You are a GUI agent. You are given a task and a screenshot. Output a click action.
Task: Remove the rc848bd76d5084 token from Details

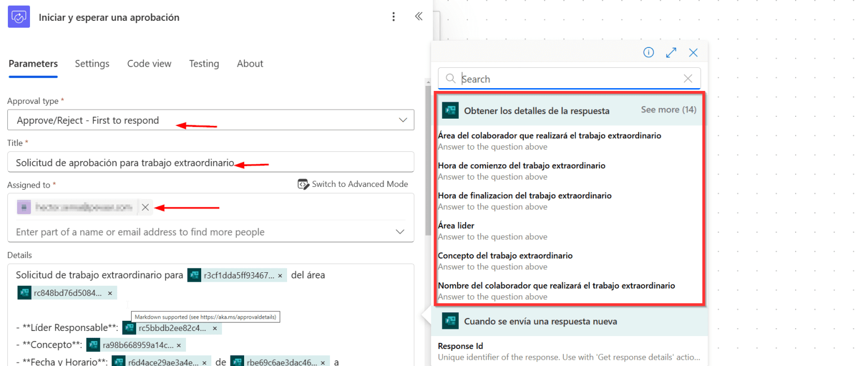tap(110, 293)
